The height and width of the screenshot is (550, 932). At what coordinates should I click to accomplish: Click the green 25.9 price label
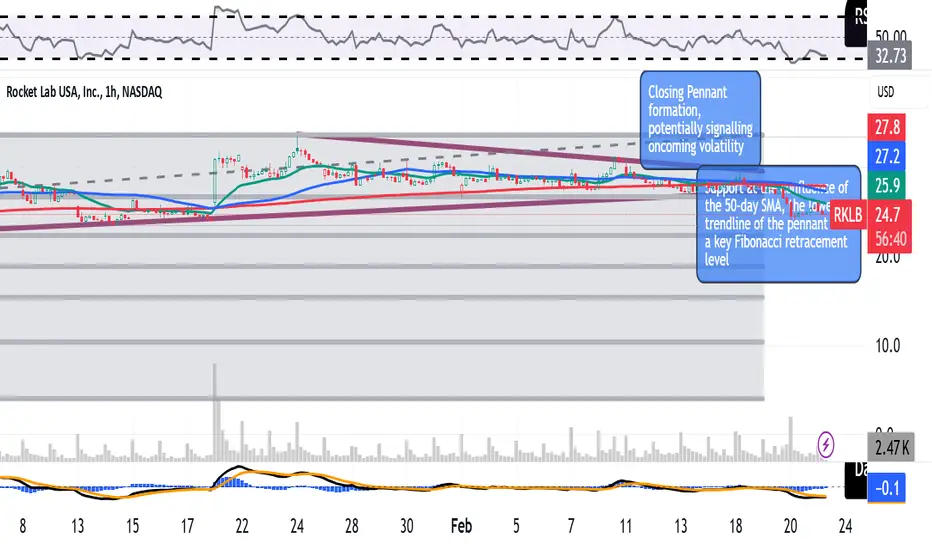pyautogui.click(x=887, y=186)
